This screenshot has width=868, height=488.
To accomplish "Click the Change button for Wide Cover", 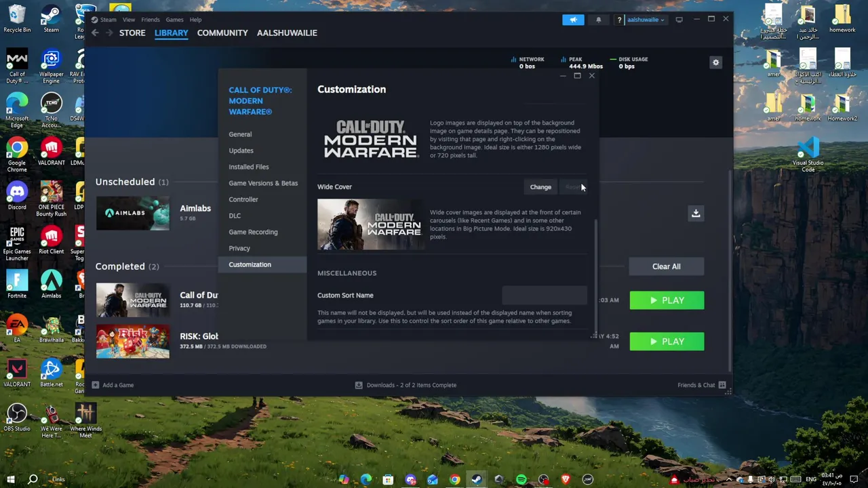I will pyautogui.click(x=540, y=187).
